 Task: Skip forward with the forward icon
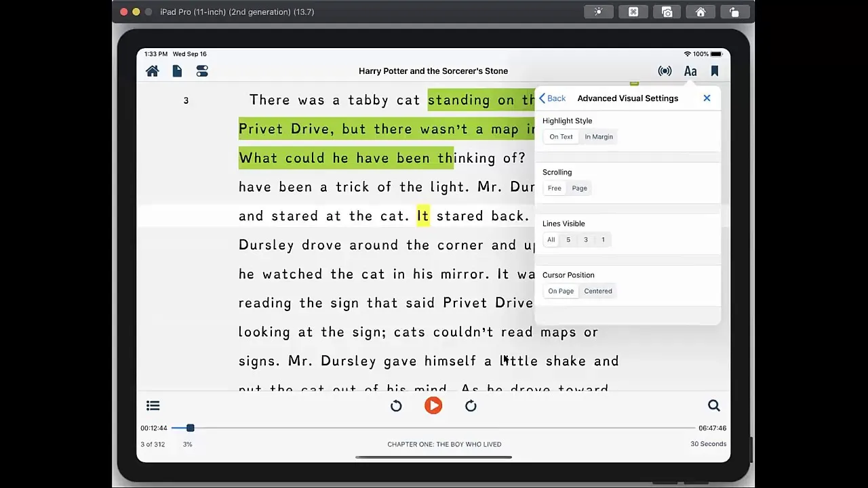[471, 406]
